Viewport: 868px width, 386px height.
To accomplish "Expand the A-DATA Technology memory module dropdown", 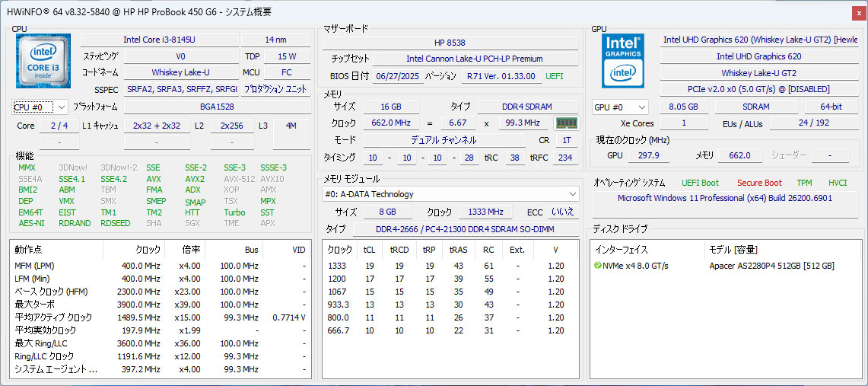I will [450, 194].
